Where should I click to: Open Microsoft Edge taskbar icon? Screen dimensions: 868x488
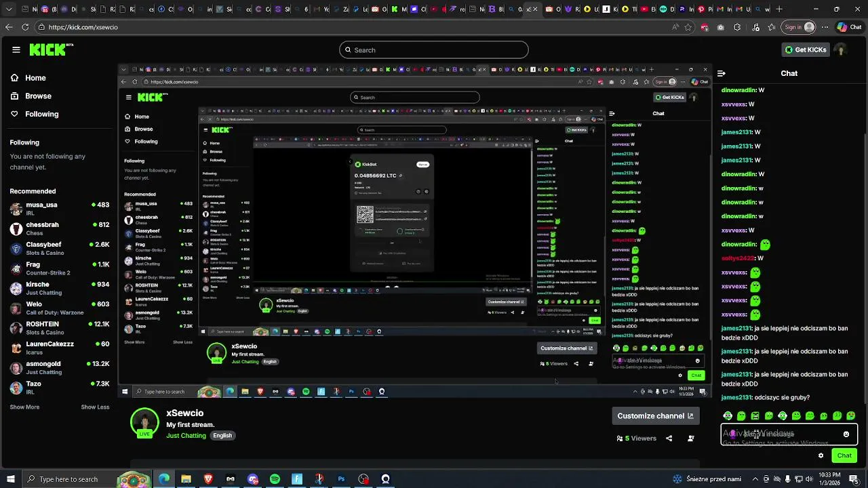pos(164,479)
